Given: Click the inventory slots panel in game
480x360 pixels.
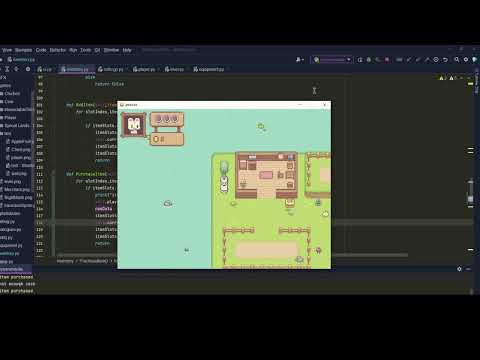Looking at the screenshot, I should (x=167, y=120).
